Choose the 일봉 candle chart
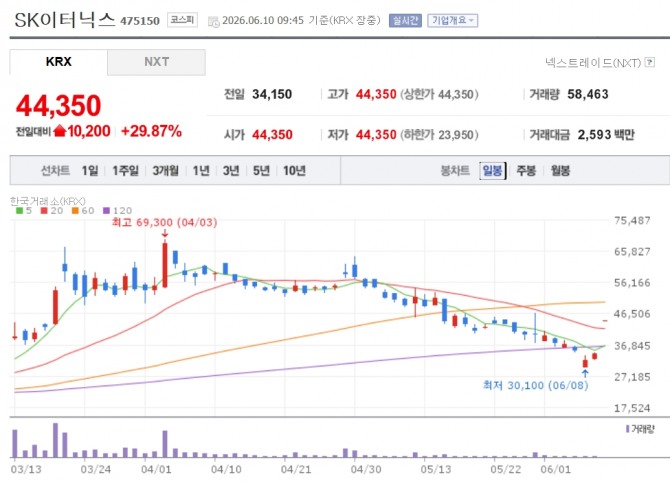This screenshot has height=483, width=670. [x=493, y=171]
